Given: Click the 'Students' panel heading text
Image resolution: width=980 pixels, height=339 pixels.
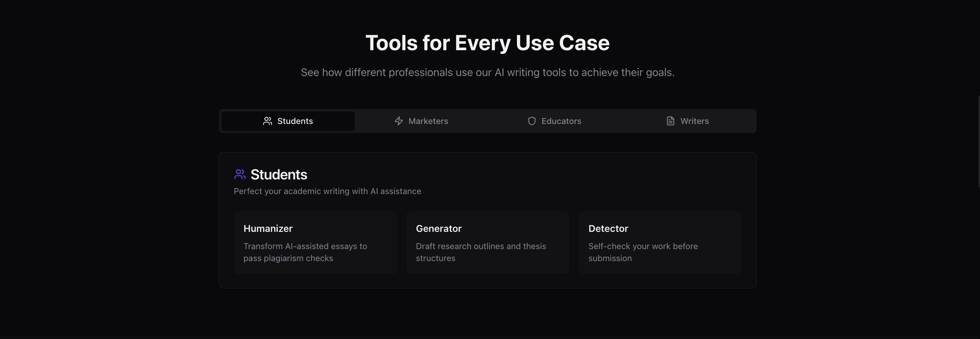Looking at the screenshot, I should (279, 175).
